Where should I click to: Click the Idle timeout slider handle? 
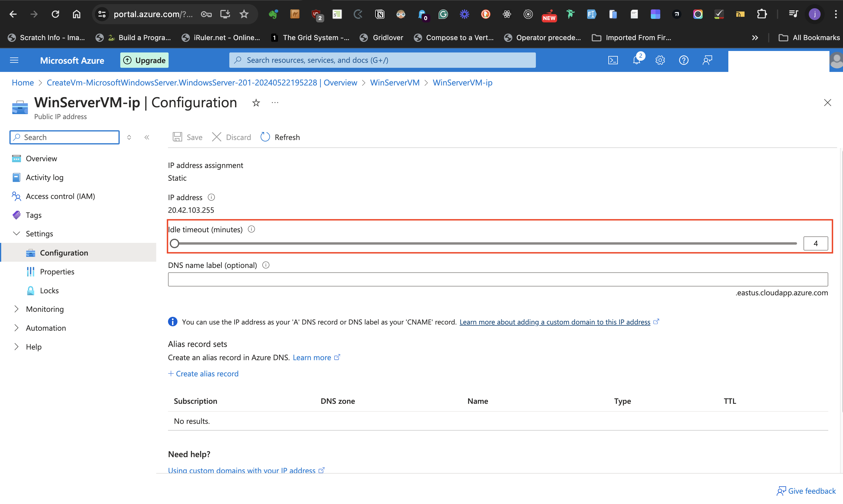point(174,243)
